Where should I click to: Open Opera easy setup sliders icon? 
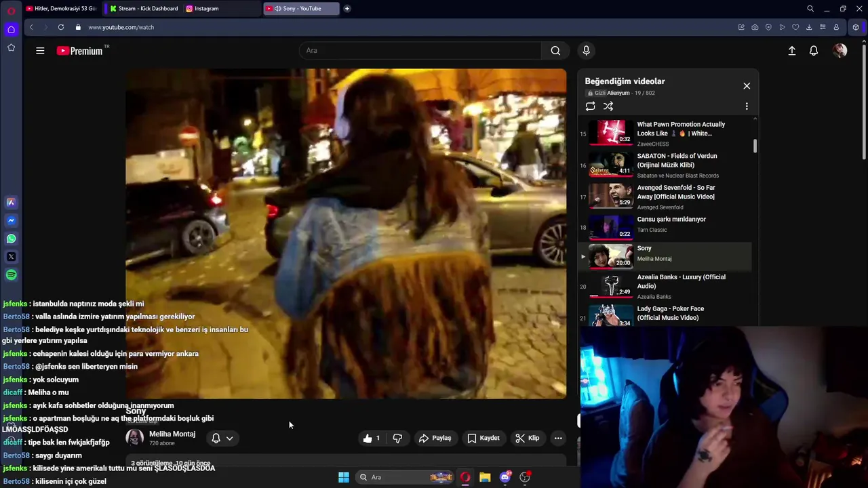823,27
